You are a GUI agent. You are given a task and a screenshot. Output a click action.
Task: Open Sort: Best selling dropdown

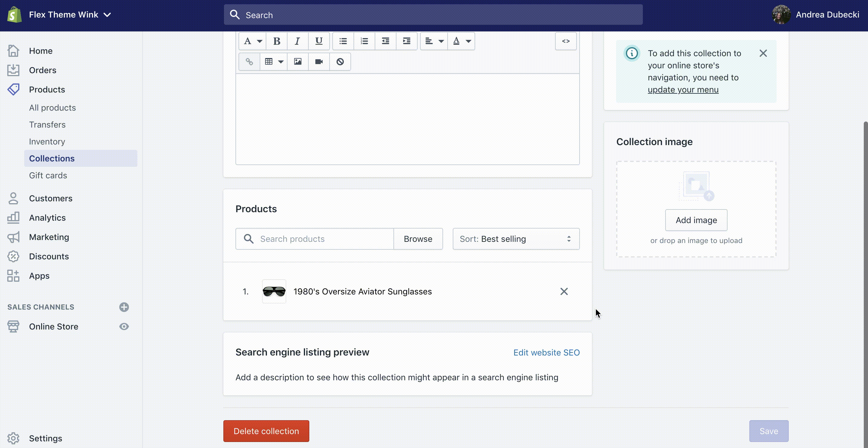pyautogui.click(x=516, y=239)
